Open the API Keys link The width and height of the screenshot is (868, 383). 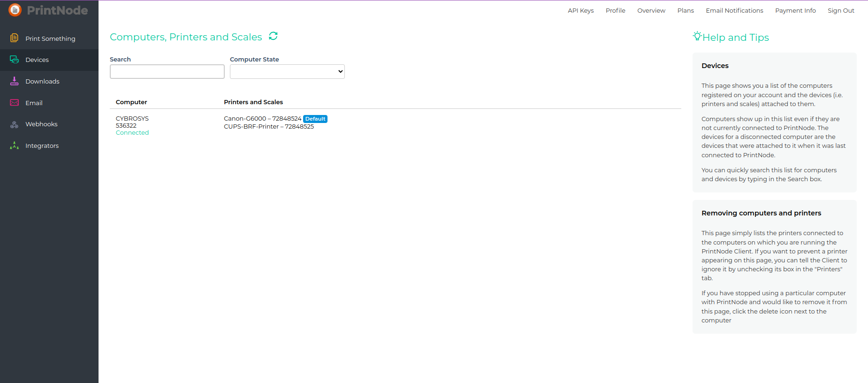tap(581, 11)
